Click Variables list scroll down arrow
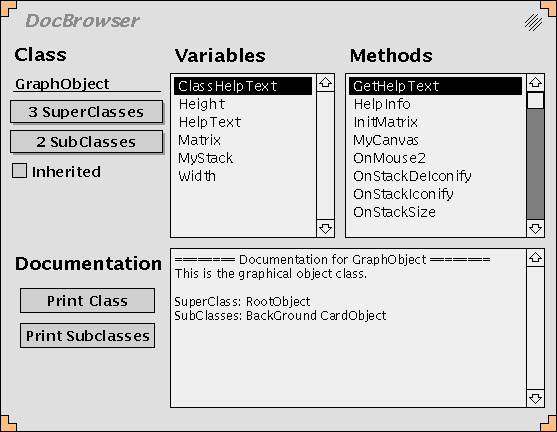This screenshot has width=557, height=432. pos(325,228)
